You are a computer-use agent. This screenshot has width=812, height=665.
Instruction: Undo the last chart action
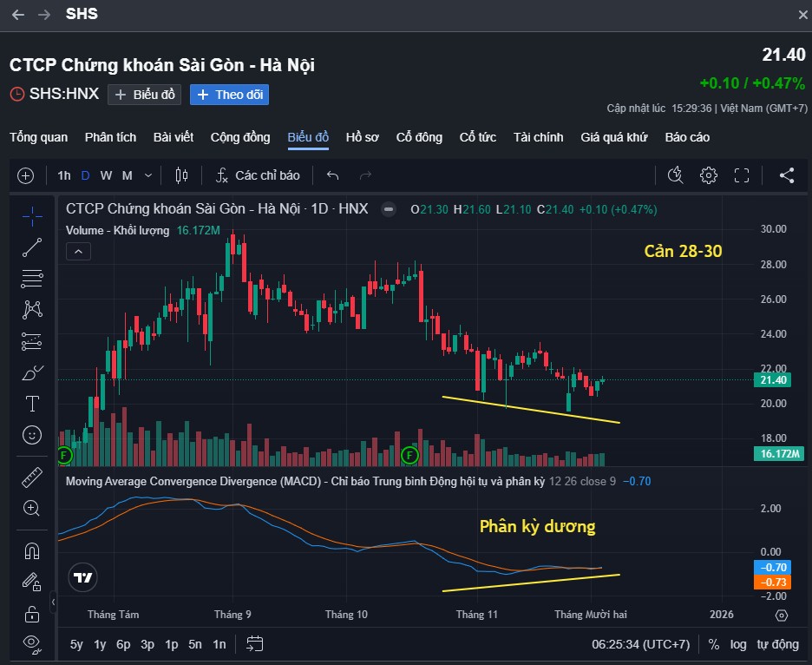tap(332, 175)
